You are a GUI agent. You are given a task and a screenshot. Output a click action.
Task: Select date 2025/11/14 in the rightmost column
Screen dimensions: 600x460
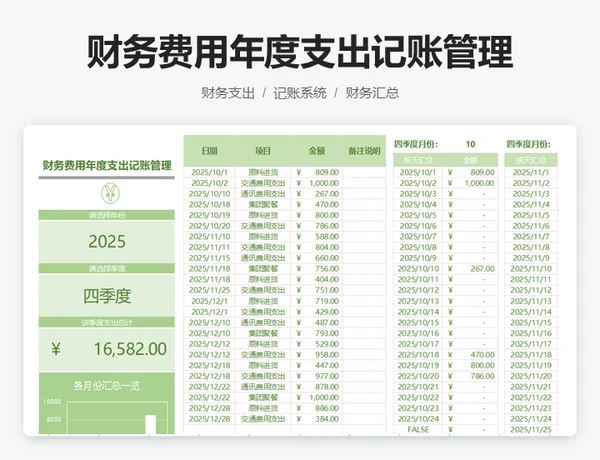tap(531, 312)
